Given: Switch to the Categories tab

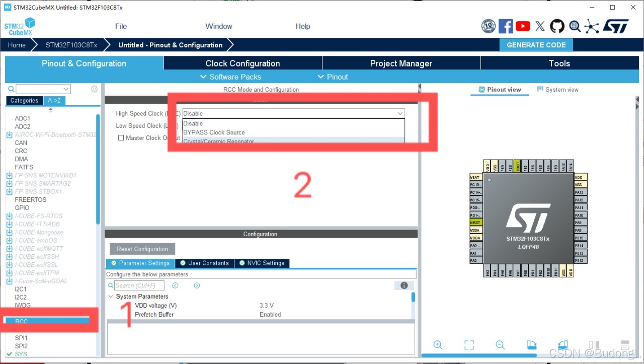Looking at the screenshot, I should click(x=24, y=101).
